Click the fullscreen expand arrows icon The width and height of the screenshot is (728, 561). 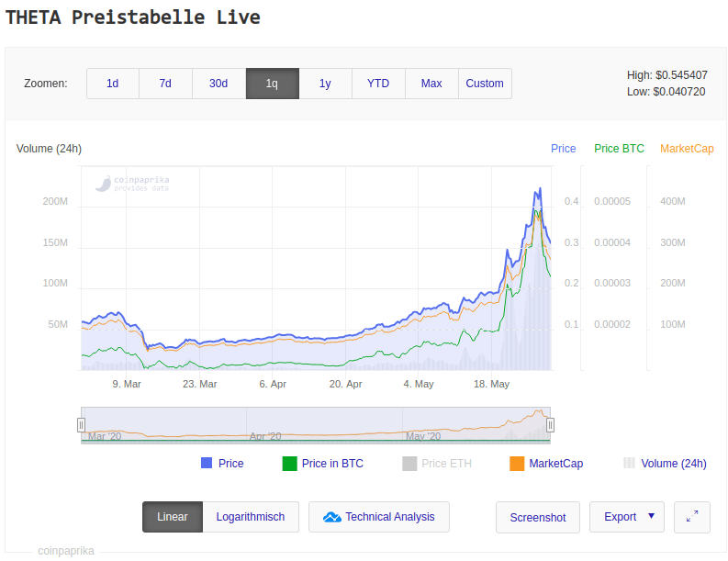[691, 517]
